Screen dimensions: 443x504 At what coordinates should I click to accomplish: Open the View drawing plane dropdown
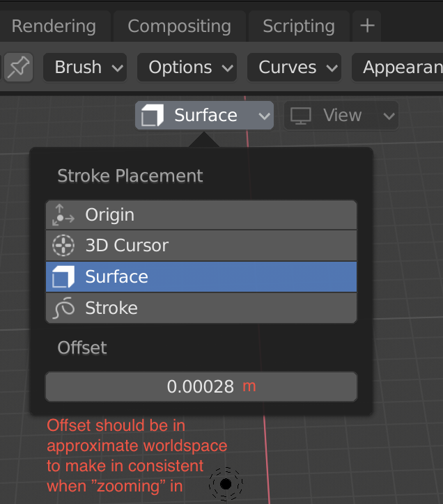point(341,116)
